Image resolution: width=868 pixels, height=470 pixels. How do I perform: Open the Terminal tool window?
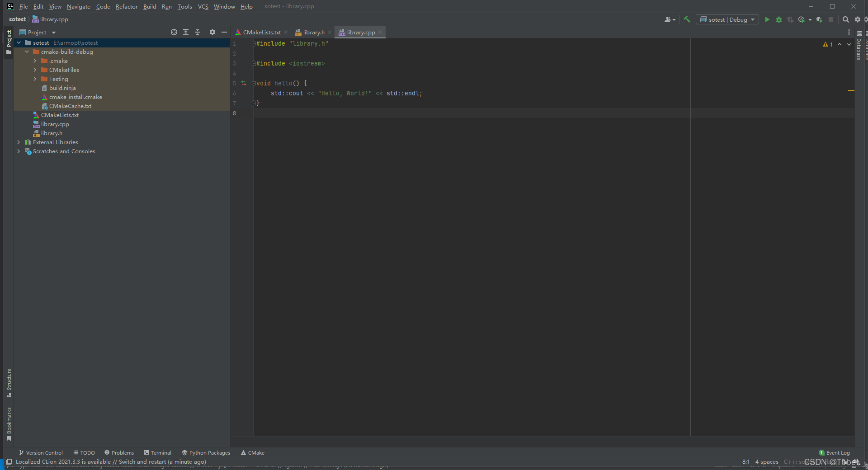(157, 452)
